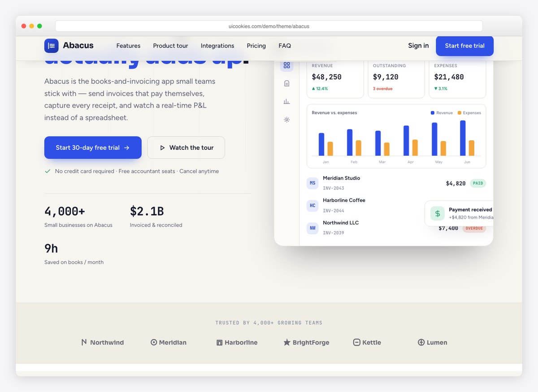
Task: Click the Meridian circle logo icon
Action: 154,342
